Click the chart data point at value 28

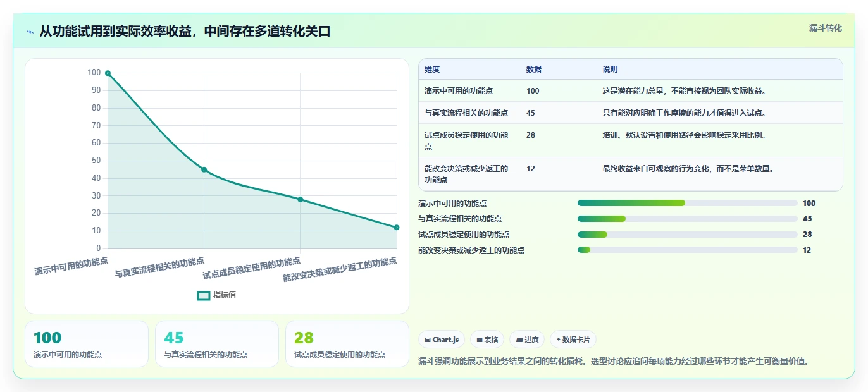(x=301, y=199)
